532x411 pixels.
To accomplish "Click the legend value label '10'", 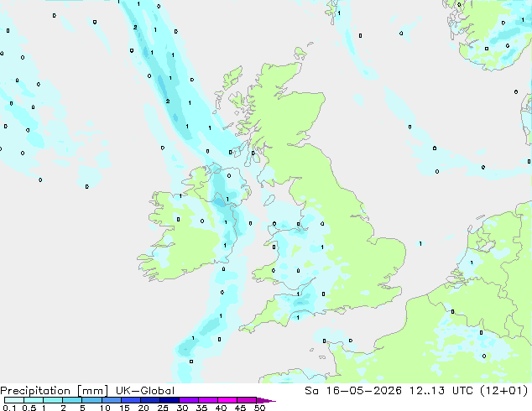I will point(105,408).
